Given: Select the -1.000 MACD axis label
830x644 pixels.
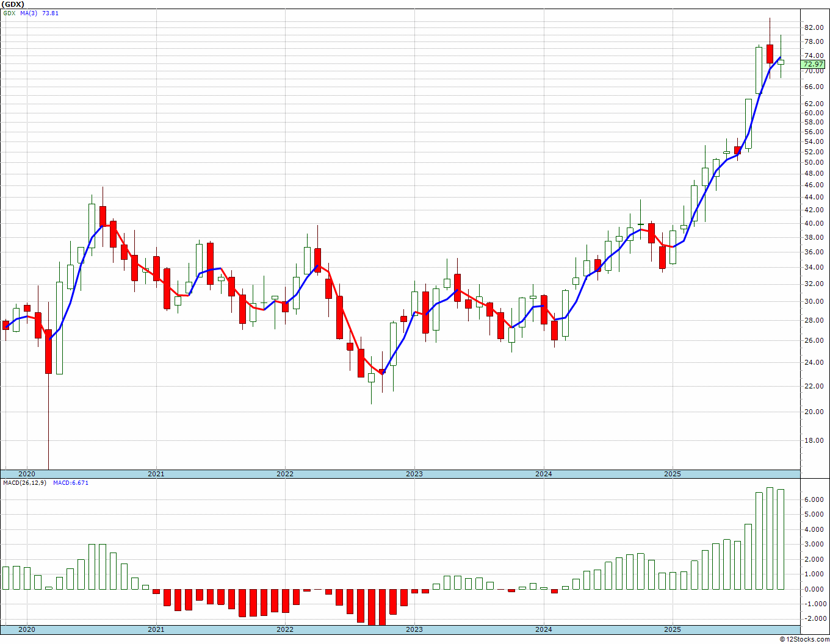Looking at the screenshot, I should [814, 604].
